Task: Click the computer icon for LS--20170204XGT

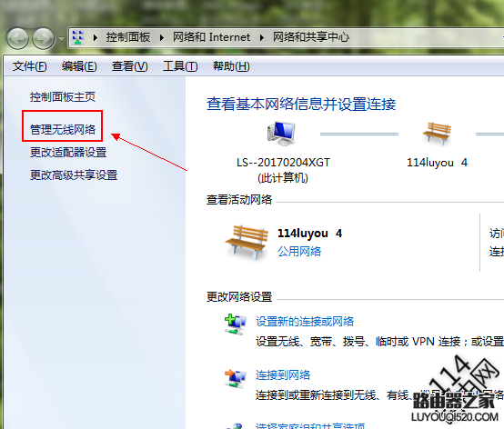Action: pyautogui.click(x=281, y=134)
